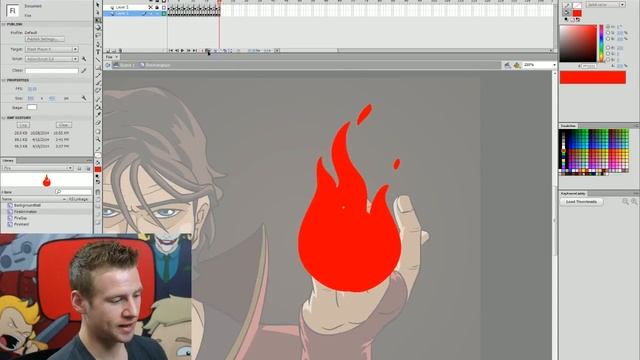Select brightness radio button in Color panel

608,39
